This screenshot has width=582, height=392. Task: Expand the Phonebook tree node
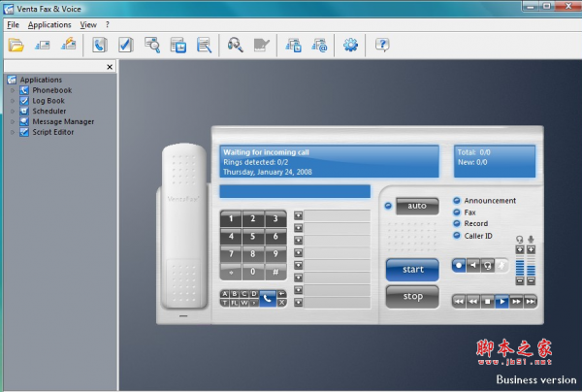(13, 90)
